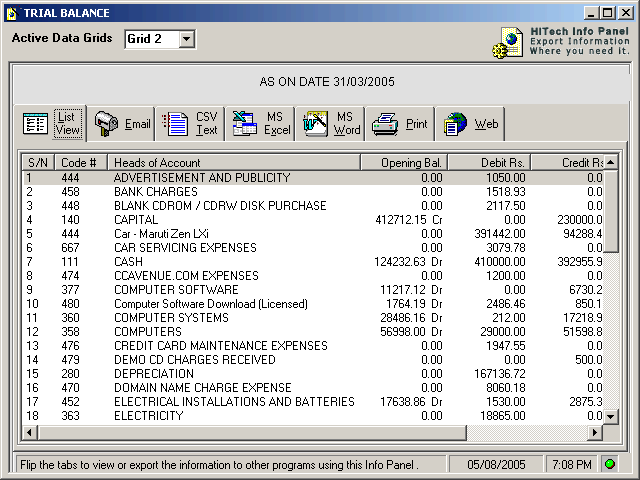
Task: Switch to the Web tab label
Action: [486, 125]
